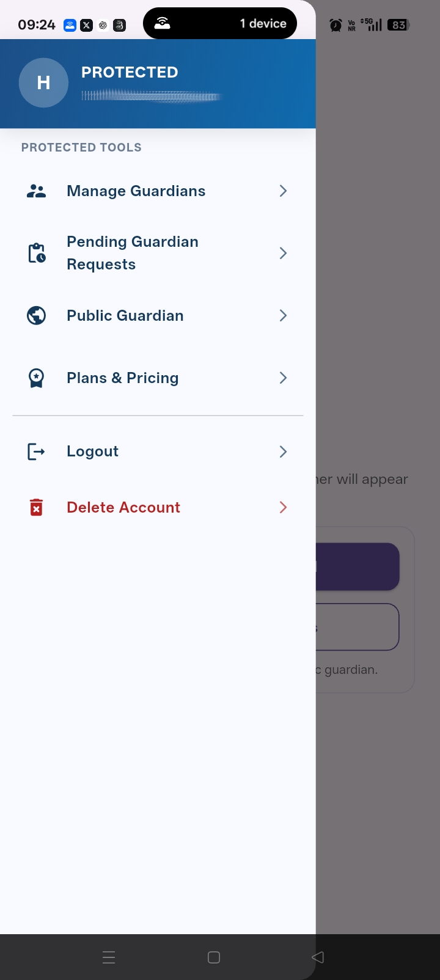440x980 pixels.
Task: Tap the Android home square icon
Action: click(x=214, y=957)
